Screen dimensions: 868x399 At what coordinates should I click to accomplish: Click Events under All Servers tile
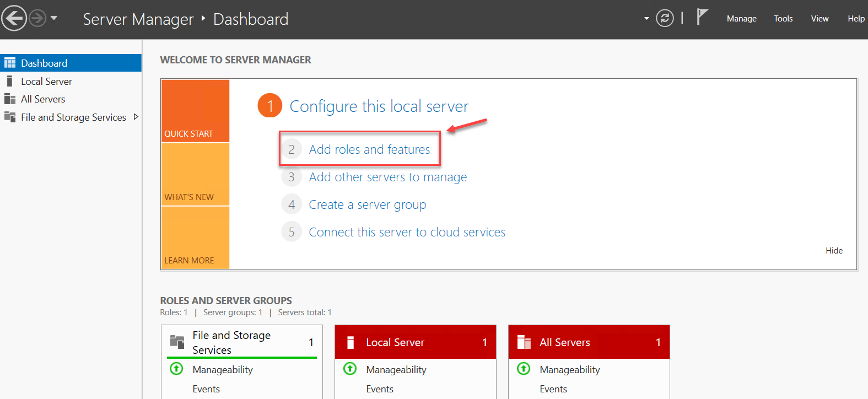tap(553, 389)
